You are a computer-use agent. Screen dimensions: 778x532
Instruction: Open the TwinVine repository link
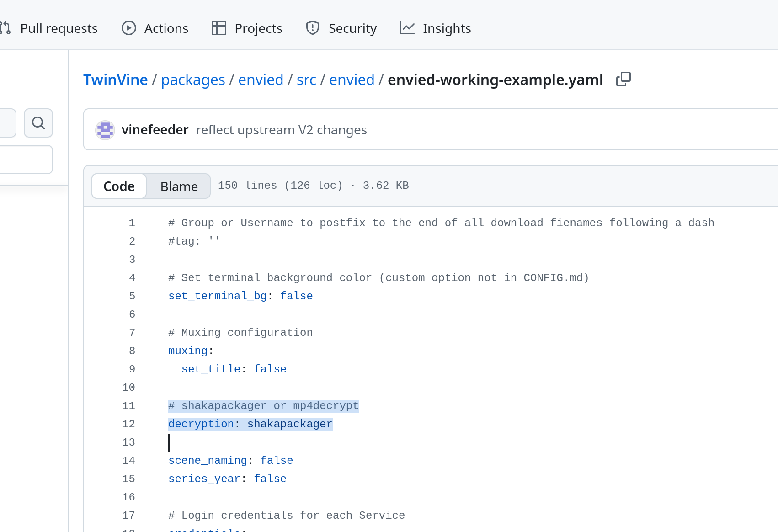(x=116, y=80)
